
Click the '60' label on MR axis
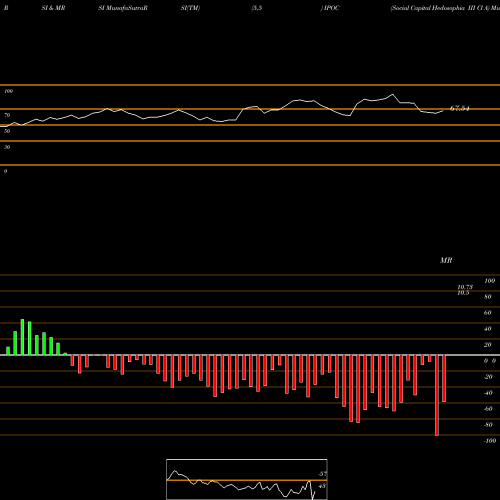click(487, 313)
